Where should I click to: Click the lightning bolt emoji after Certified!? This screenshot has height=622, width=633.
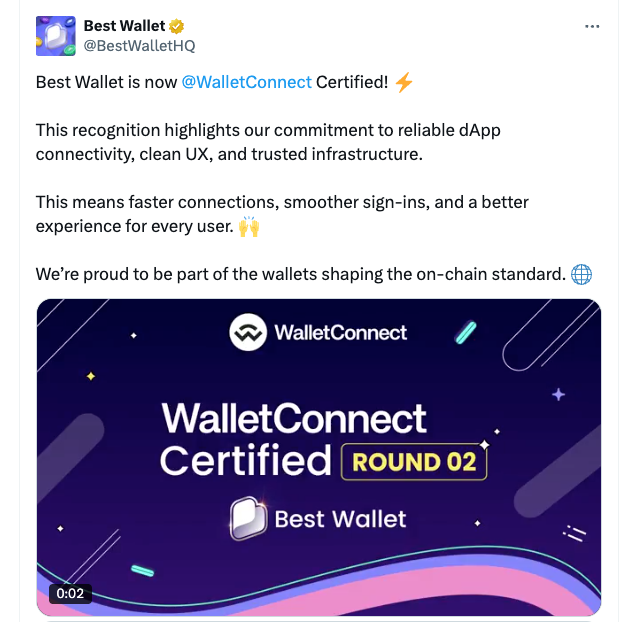click(x=404, y=82)
